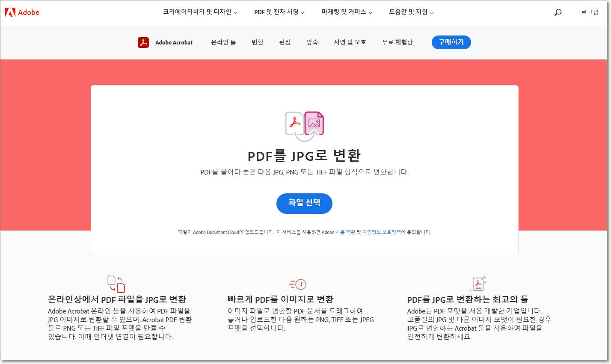The image size is (611, 364).
Task: Click the PDF를 JPG로 변환 heading
Action: click(304, 156)
